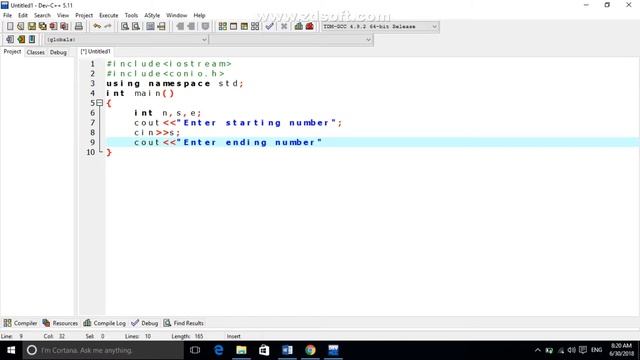Click the Indent toolbar icon

pyautogui.click(x=180, y=27)
